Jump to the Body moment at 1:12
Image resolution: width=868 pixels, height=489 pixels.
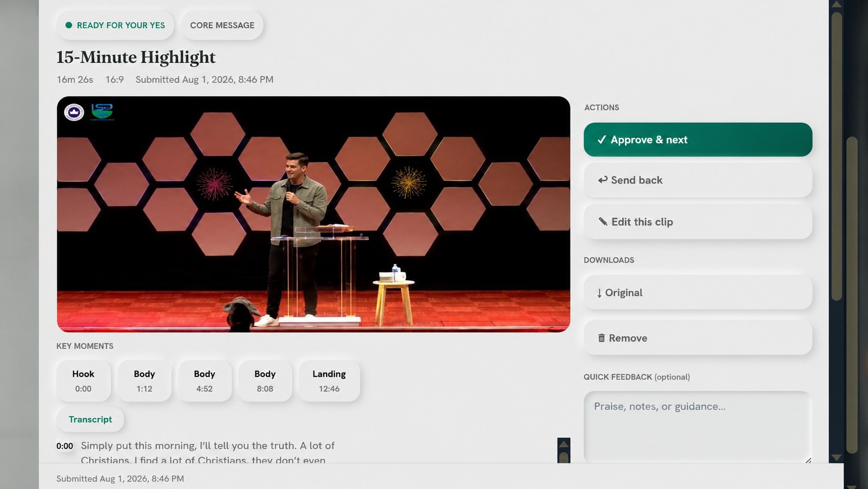click(x=144, y=381)
